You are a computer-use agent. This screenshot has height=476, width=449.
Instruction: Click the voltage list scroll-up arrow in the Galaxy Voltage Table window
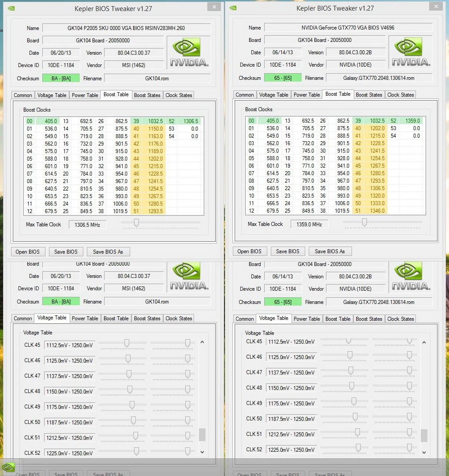click(424, 342)
